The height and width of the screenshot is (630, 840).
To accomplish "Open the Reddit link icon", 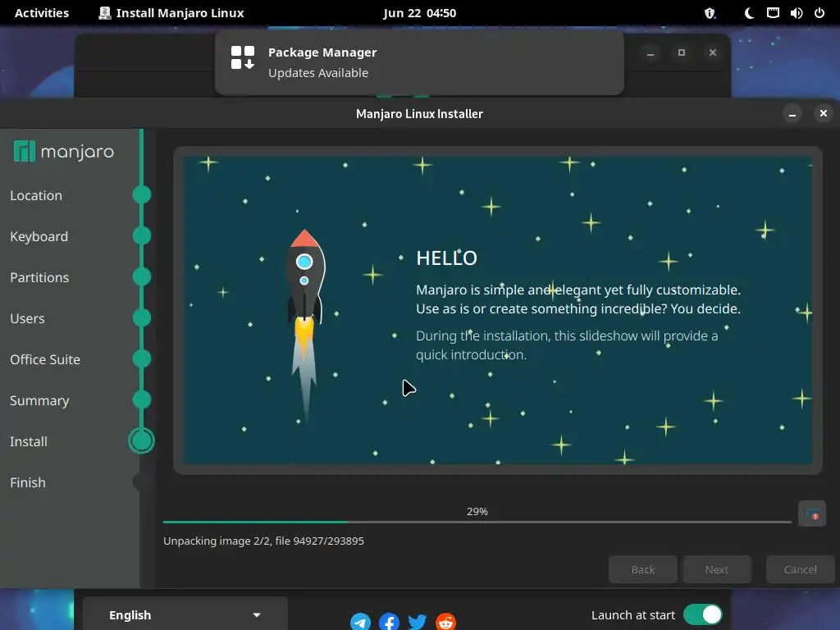I will (445, 622).
